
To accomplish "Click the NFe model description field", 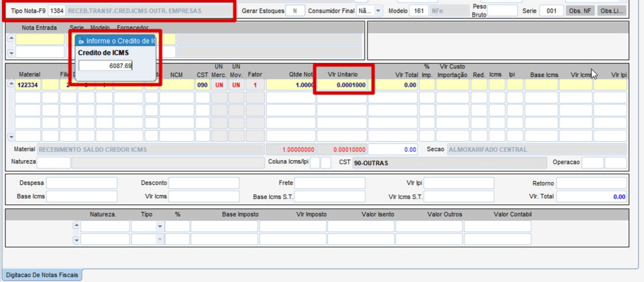I will (449, 11).
